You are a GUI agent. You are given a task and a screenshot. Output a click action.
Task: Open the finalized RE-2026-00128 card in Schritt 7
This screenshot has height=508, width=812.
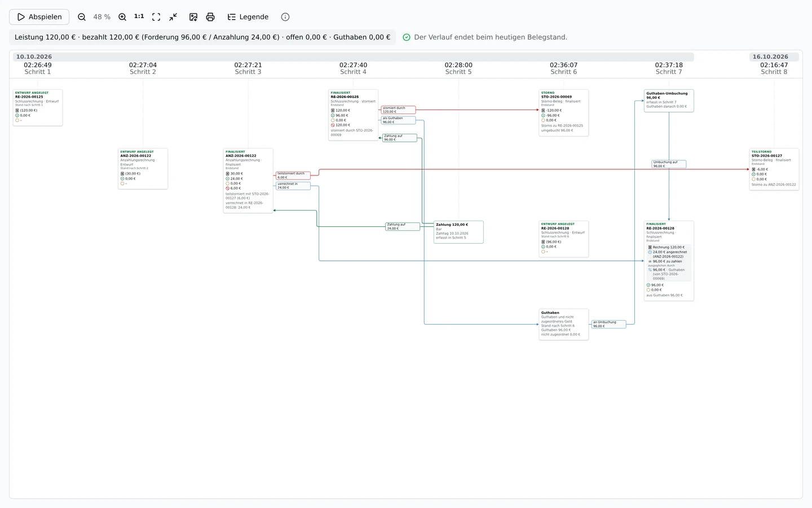point(669,261)
